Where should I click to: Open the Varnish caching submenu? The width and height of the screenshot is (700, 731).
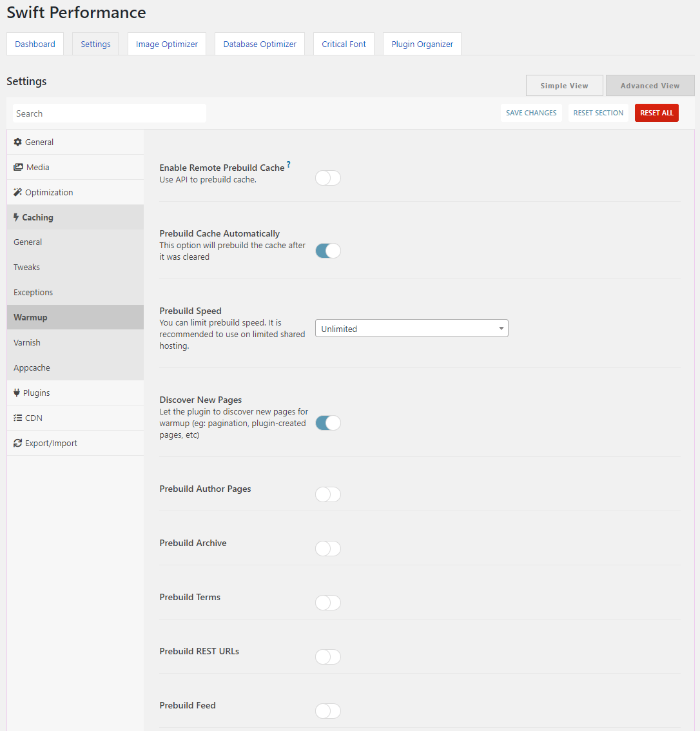click(x=75, y=343)
